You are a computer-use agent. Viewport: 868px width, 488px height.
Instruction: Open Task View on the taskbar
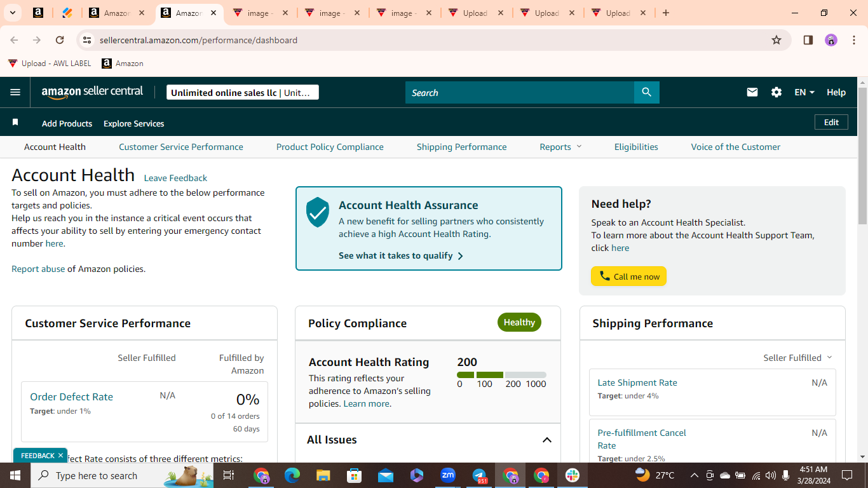[x=229, y=475]
